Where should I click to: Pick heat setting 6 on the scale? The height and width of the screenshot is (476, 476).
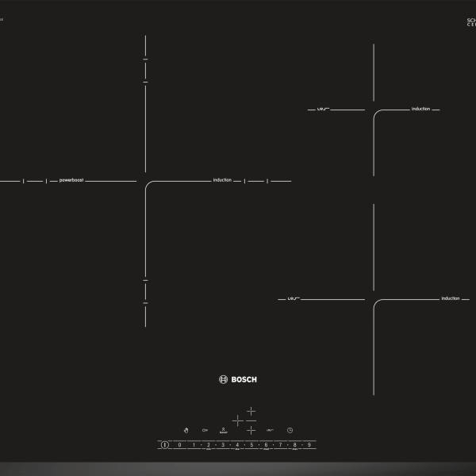point(266,445)
